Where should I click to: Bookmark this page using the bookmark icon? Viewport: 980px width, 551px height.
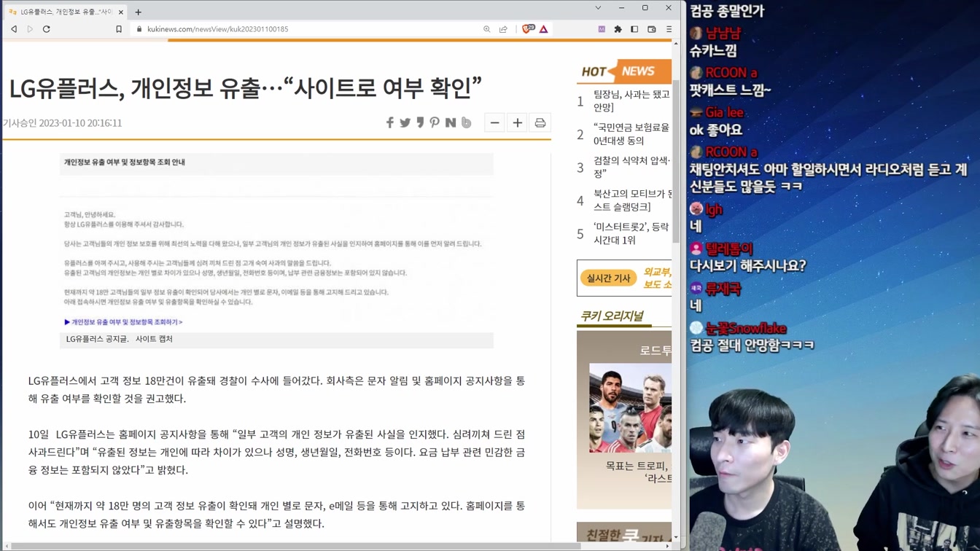(119, 29)
